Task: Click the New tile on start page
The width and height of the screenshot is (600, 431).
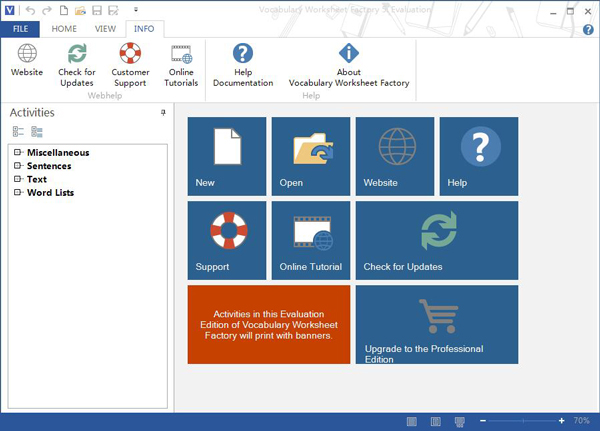Action: pos(227,156)
